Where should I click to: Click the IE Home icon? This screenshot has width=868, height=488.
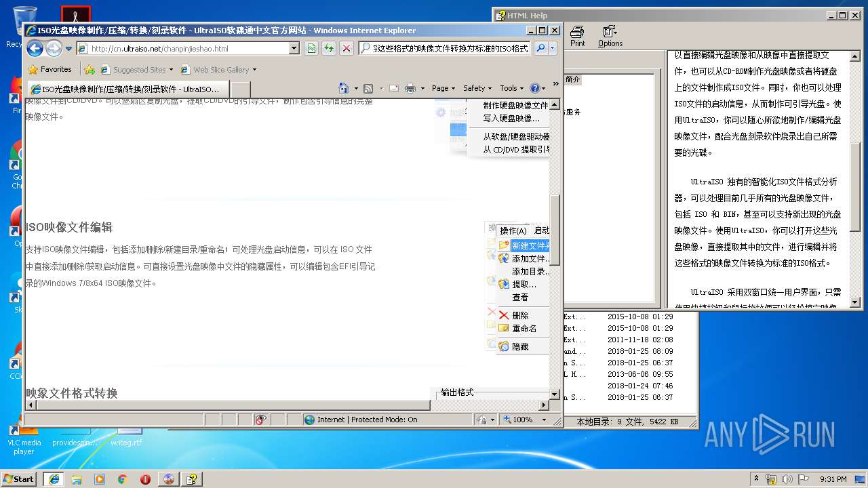344,88
